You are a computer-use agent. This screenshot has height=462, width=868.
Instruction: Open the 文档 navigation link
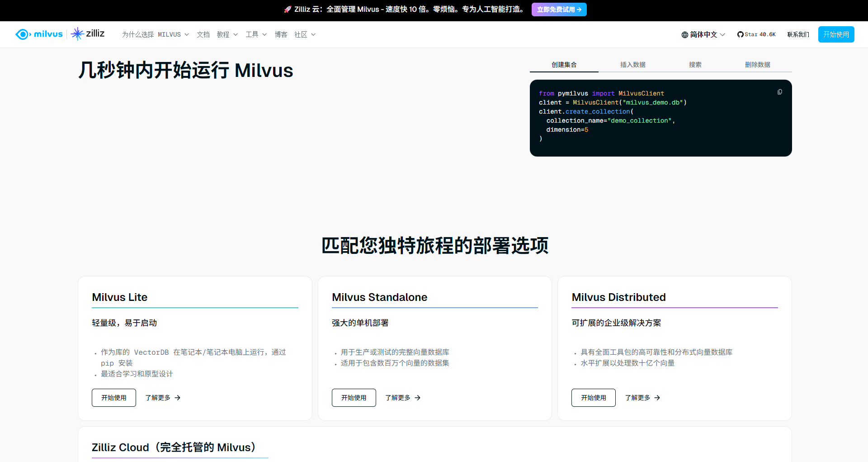pyautogui.click(x=203, y=35)
